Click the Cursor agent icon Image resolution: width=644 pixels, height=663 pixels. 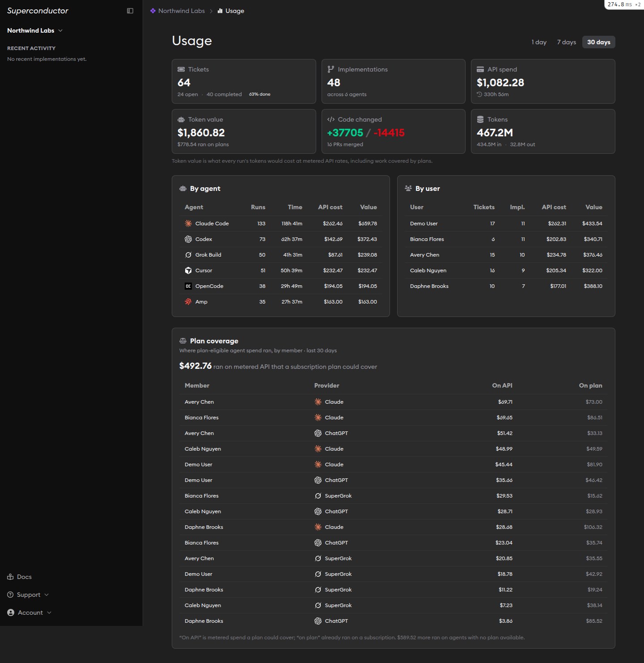coord(188,270)
